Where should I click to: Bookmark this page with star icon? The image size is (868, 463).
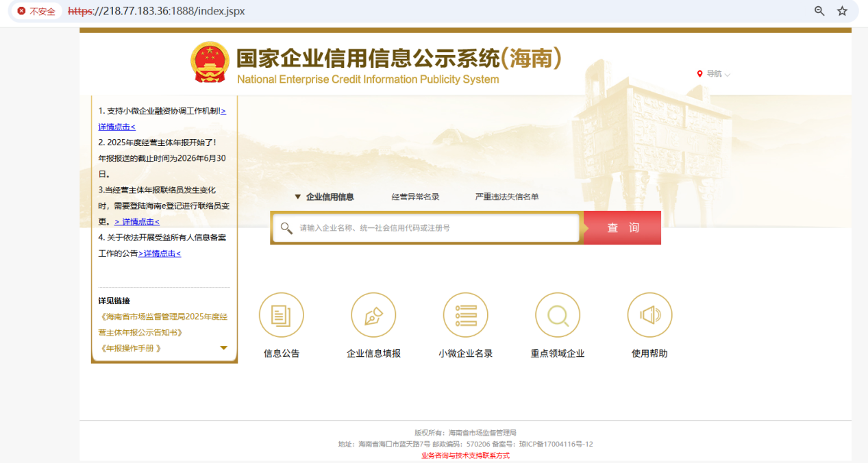pos(842,11)
